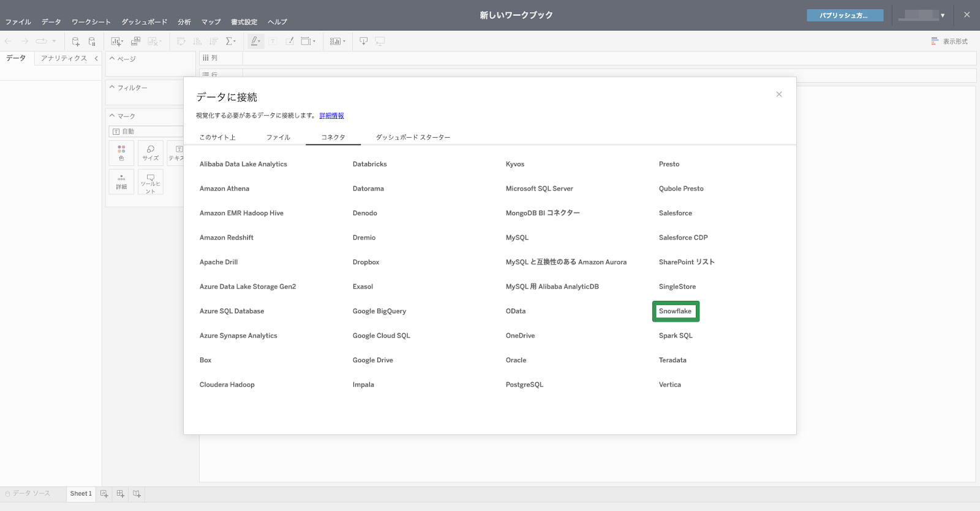This screenshot has height=511, width=980.
Task: Open the マップ menu
Action: (211, 22)
